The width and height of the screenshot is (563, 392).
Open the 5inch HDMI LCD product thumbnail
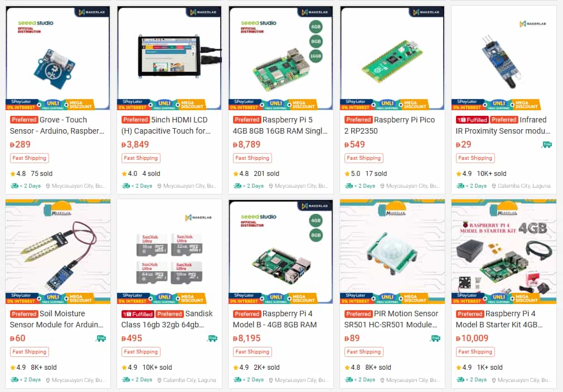(x=169, y=58)
